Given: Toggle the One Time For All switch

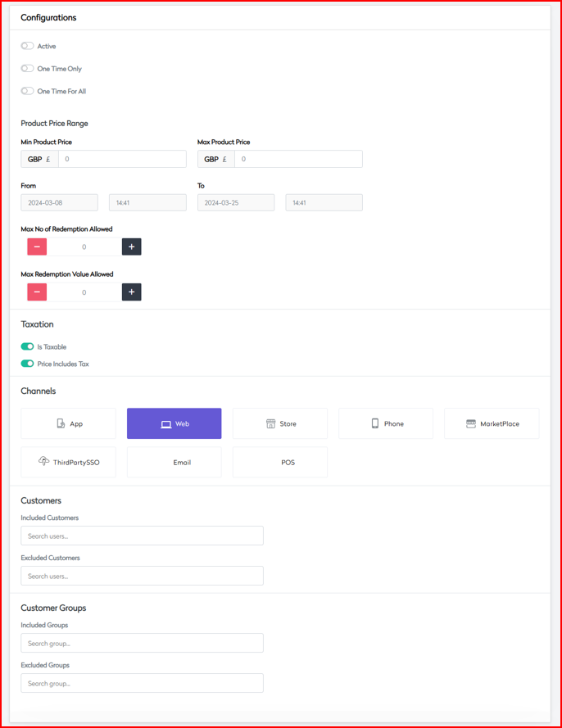Looking at the screenshot, I should (28, 91).
